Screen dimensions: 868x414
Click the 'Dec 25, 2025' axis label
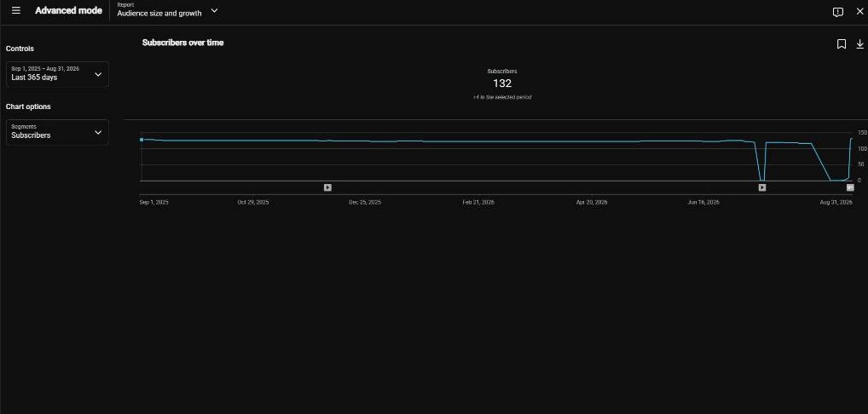pyautogui.click(x=365, y=202)
